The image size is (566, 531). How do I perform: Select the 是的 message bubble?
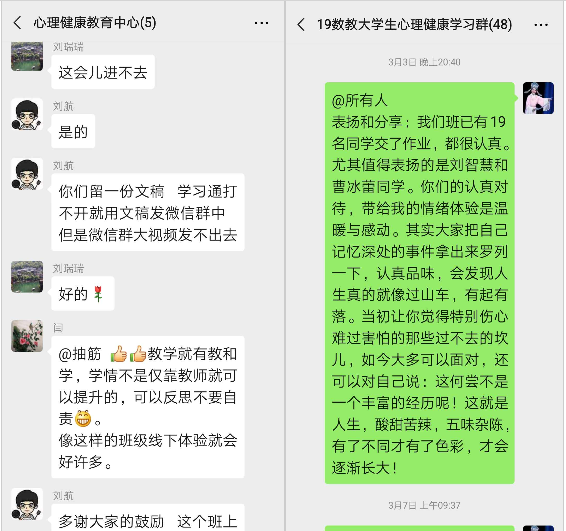[x=73, y=131]
